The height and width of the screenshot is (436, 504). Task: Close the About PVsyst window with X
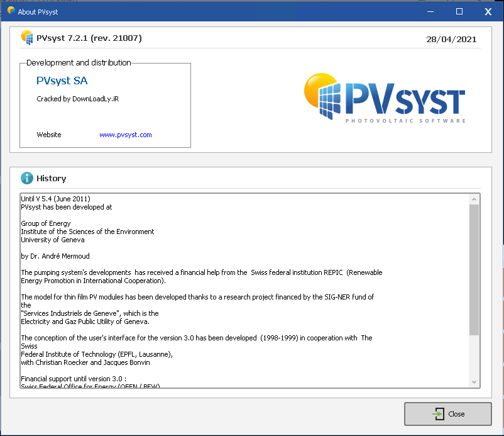point(488,11)
